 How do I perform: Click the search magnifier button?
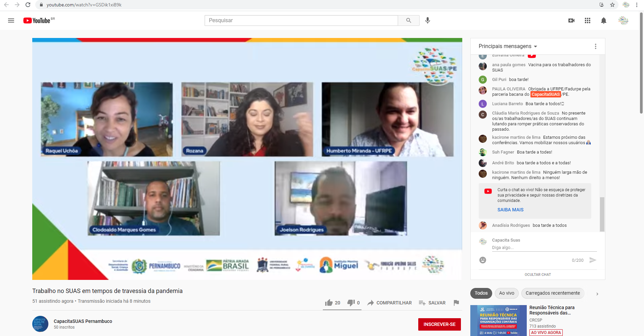[x=409, y=20]
